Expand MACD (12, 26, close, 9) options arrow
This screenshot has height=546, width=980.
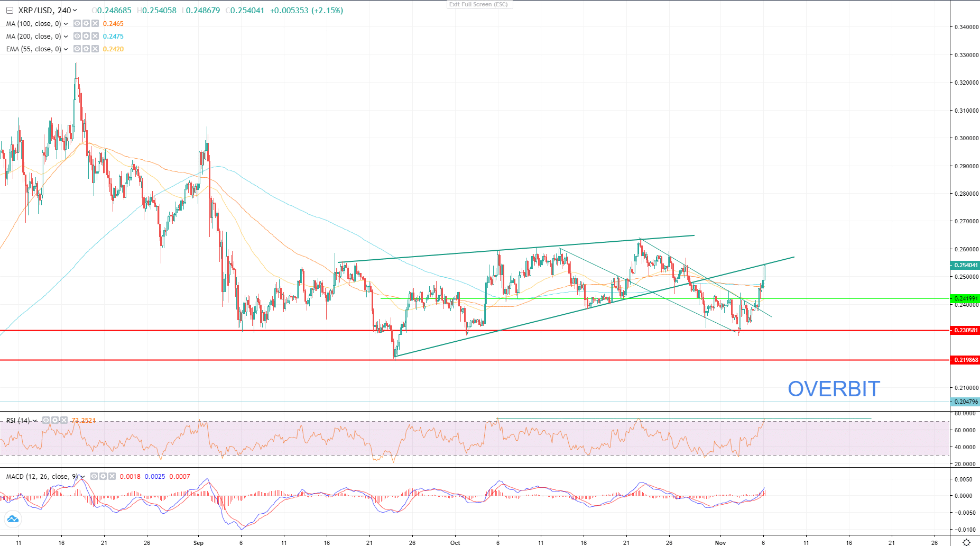coord(83,477)
